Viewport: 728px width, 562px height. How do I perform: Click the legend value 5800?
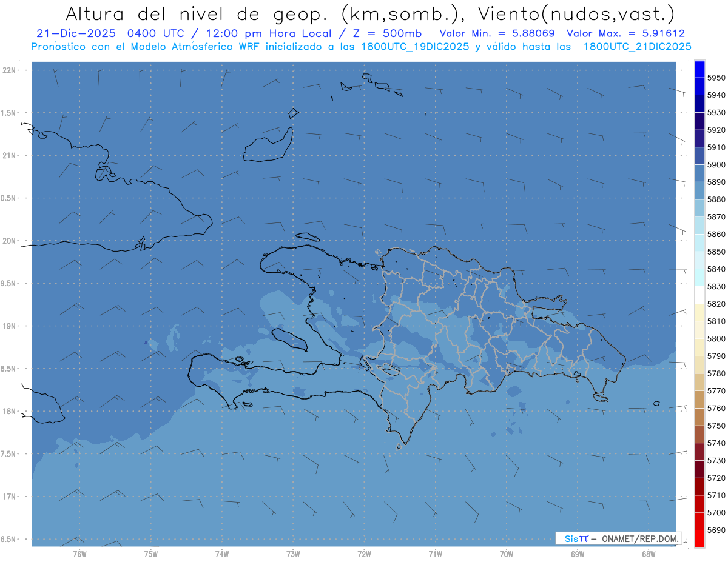click(x=716, y=338)
